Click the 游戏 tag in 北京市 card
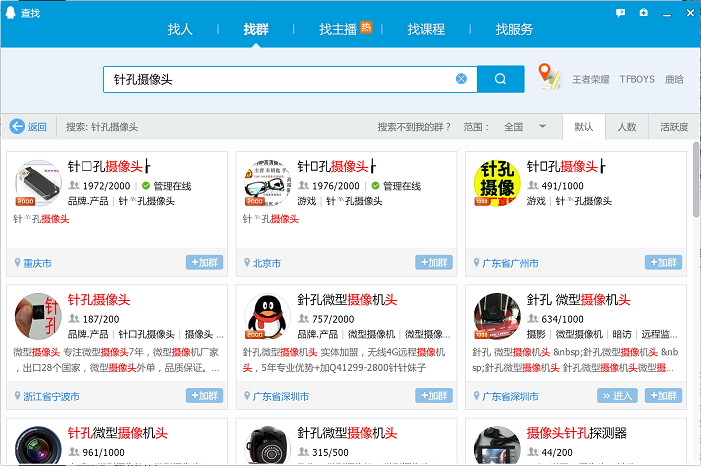Screen dimensions: 701x466 tap(307, 201)
